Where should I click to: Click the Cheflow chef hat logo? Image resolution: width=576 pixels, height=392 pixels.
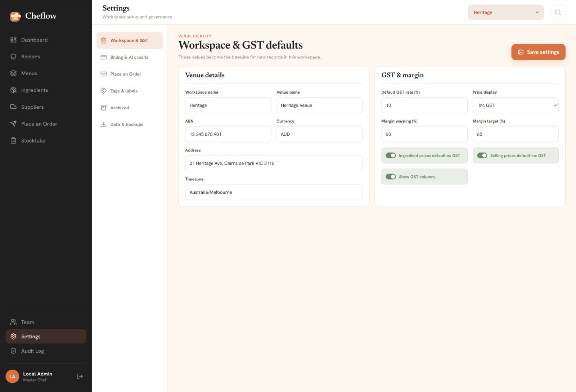point(15,16)
